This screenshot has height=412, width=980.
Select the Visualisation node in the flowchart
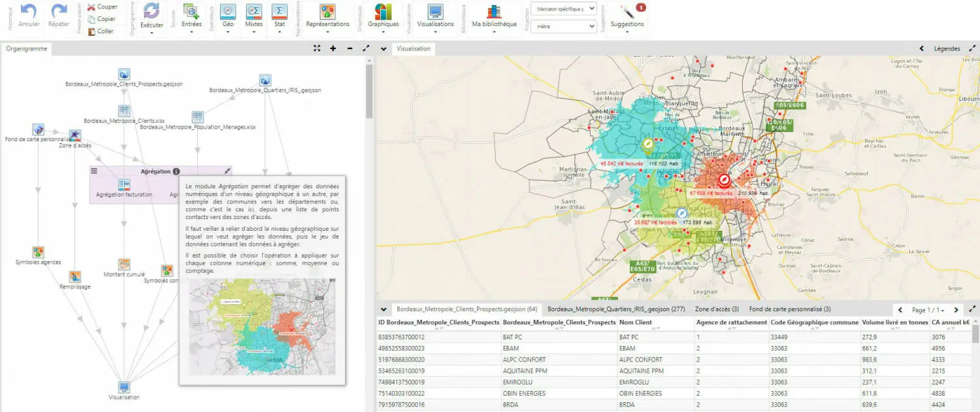point(124,387)
